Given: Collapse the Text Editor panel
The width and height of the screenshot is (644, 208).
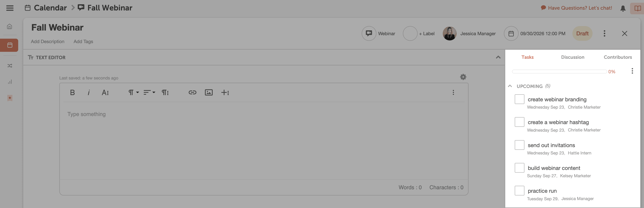Looking at the screenshot, I should coord(498,57).
